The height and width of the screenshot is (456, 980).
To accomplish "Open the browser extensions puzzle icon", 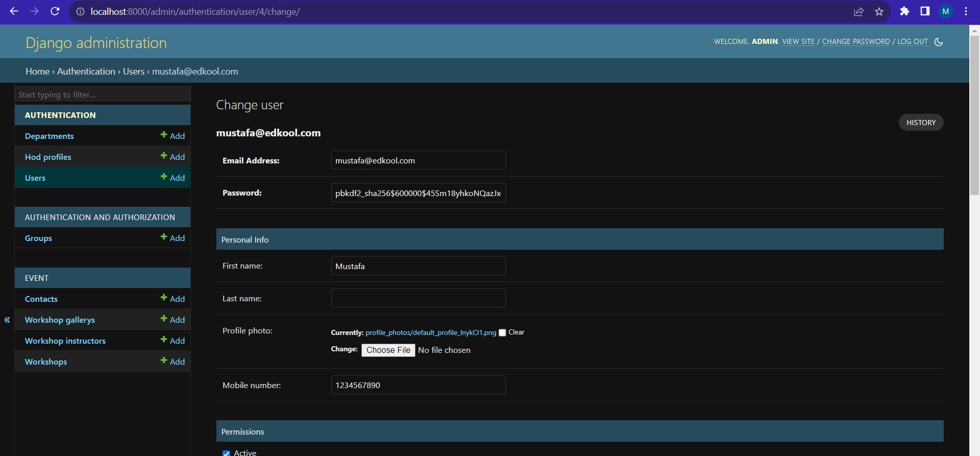I will tap(904, 11).
